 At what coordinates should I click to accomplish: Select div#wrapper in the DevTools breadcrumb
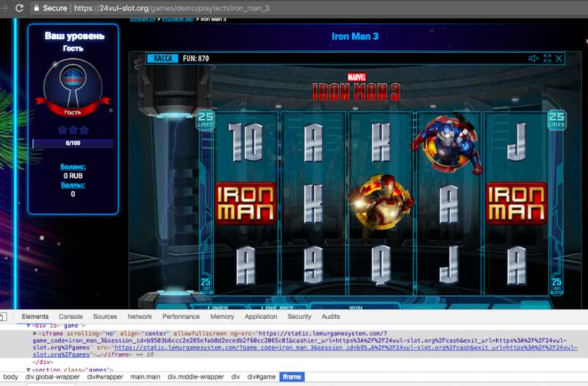coord(105,377)
